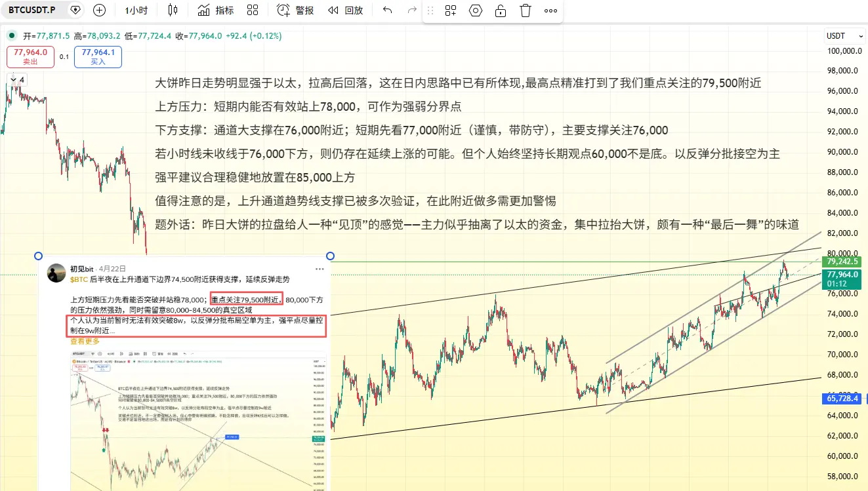Viewport: 868px width, 491px height.
Task: Open the chart thumbnail inside the post
Action: [198, 420]
